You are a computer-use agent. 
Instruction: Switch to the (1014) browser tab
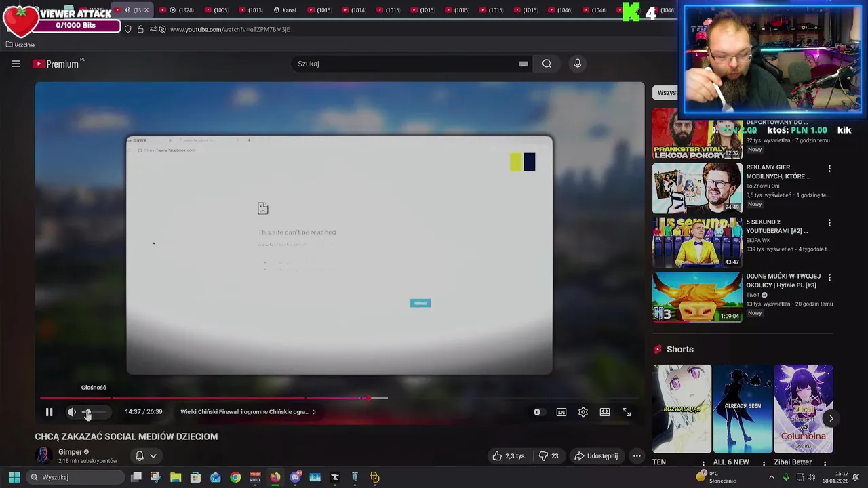(354, 10)
